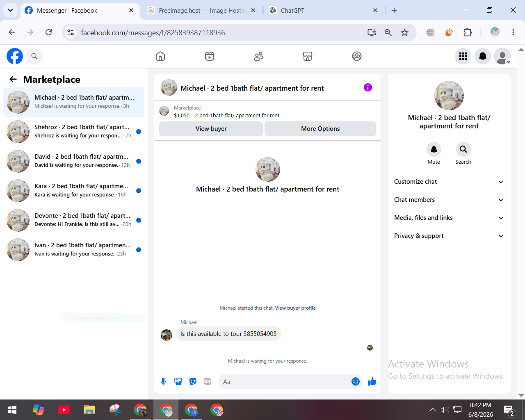Open the Marketplace storefront icon

[308, 56]
